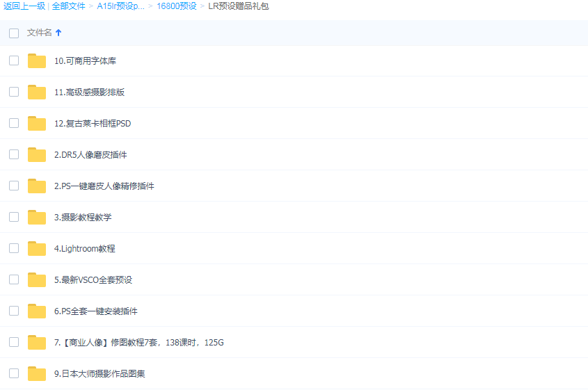This screenshot has height=390, width=588.
Task: Check the box for 5.最新VSCO全套预设
Action: pyautogui.click(x=14, y=279)
